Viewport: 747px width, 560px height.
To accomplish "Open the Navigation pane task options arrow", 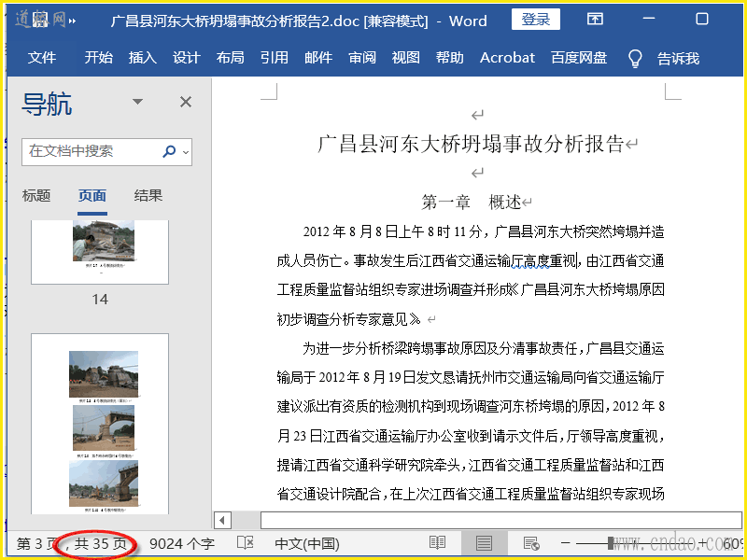I will (138, 102).
